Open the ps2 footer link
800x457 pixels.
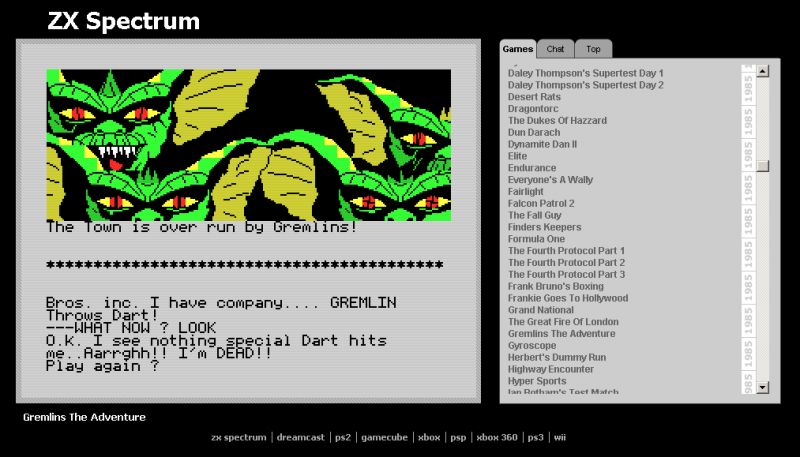coord(343,437)
